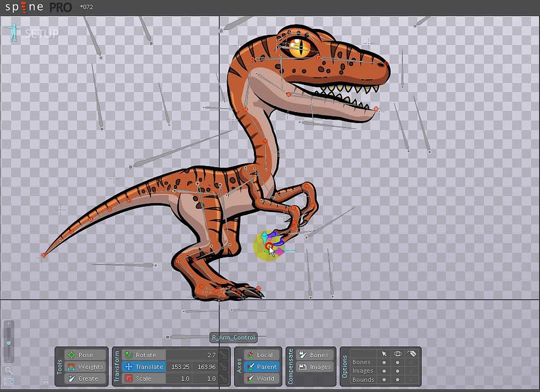Activate the Scale transform tool
Image resolution: width=540 pixels, height=392 pixels.
pyautogui.click(x=144, y=378)
